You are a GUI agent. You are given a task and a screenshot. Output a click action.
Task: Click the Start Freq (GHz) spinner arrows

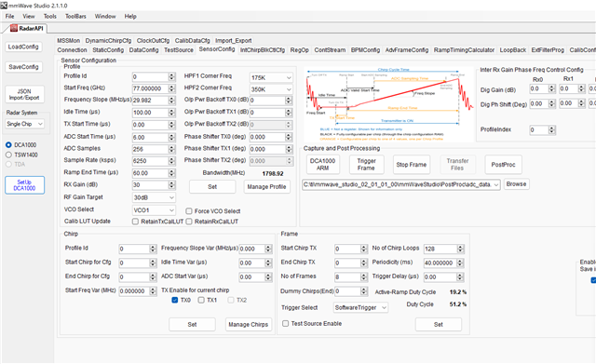point(171,88)
